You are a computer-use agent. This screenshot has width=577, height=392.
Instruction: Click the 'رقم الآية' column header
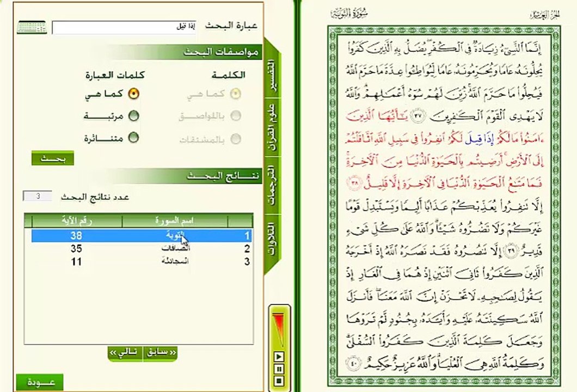[77, 221]
